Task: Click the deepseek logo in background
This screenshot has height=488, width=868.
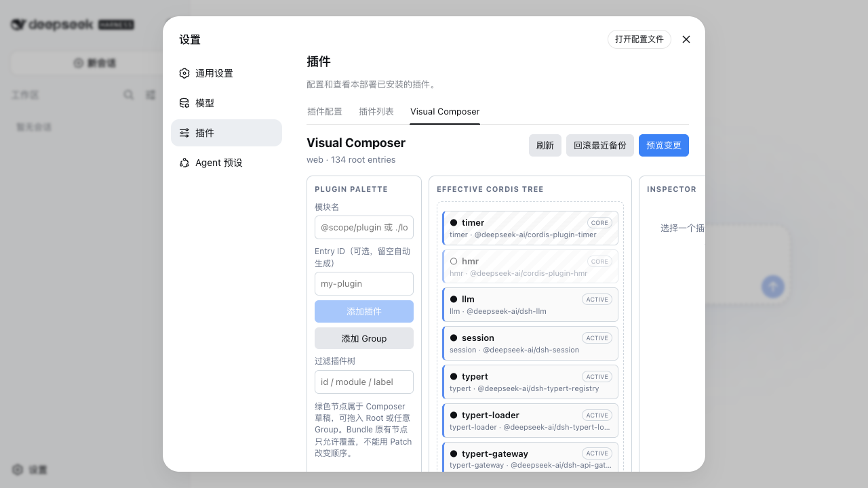Action: click(73, 25)
